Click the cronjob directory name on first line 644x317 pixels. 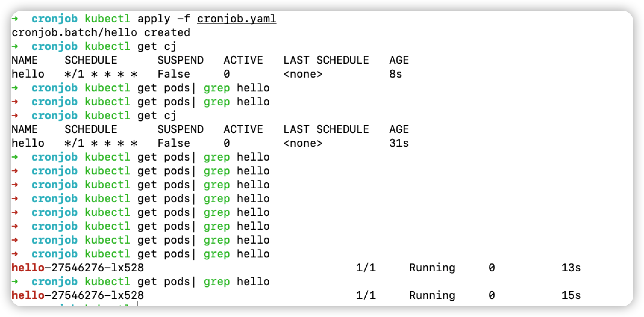pyautogui.click(x=55, y=19)
